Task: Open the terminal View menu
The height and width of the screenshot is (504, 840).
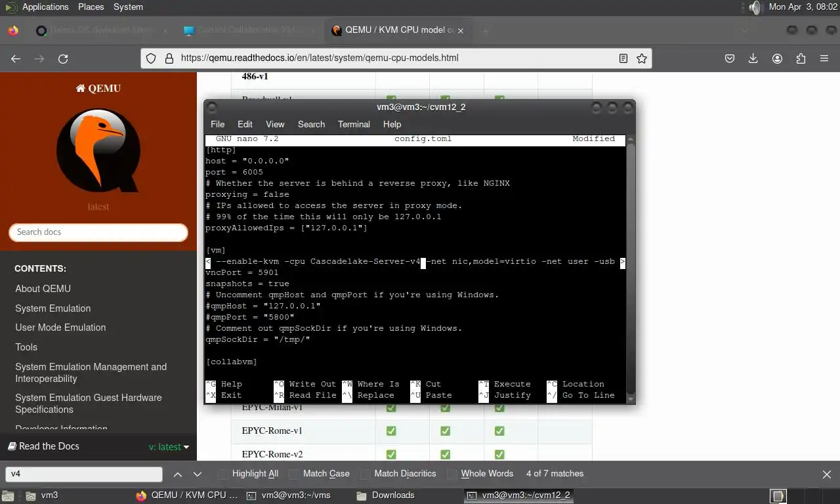Action: pyautogui.click(x=275, y=124)
